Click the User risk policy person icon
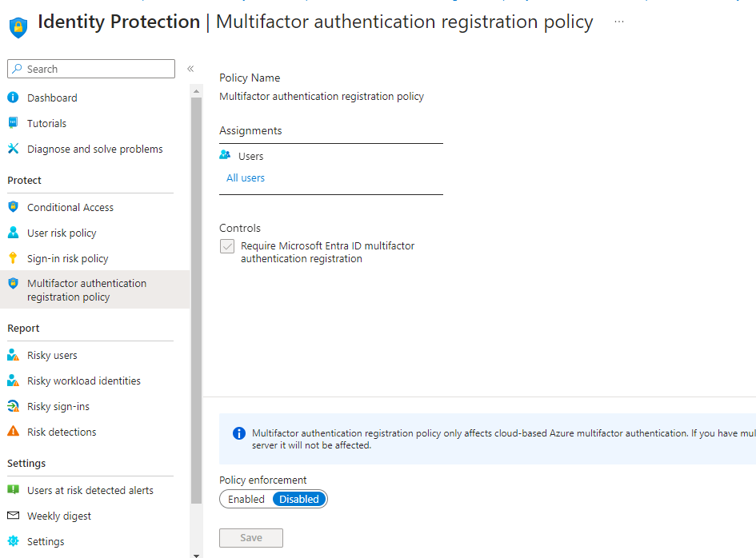 coord(13,233)
